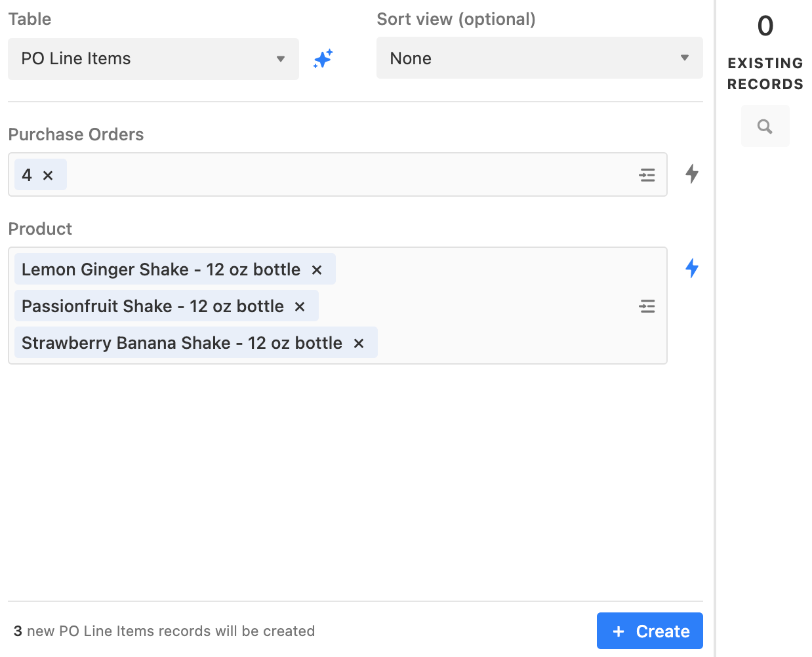This screenshot has height=657, width=812.
Task: Select the Strawberry Banana Shake chip label
Action: click(182, 343)
